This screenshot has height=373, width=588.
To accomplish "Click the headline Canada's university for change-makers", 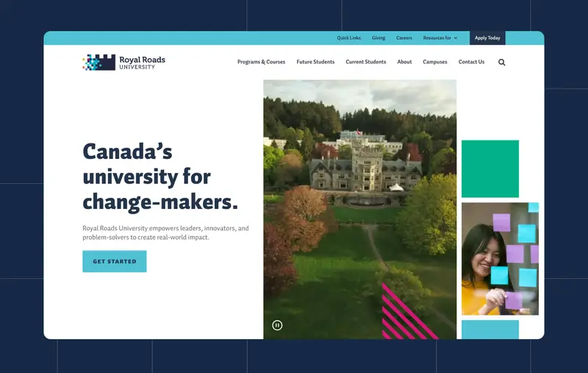I will point(160,177).
